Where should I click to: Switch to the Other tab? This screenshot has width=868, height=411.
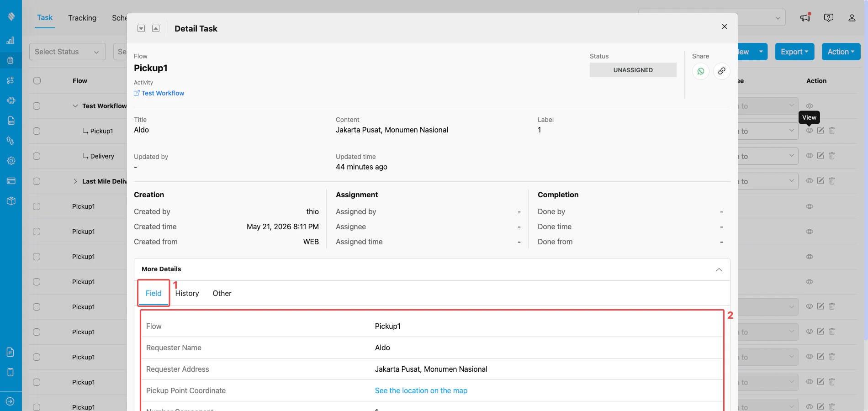(x=222, y=293)
